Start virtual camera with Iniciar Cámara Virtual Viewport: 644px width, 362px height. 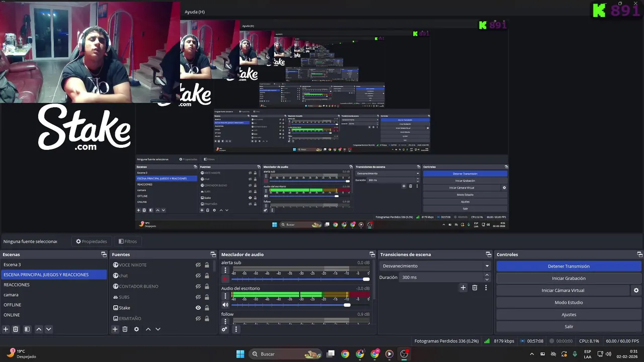pos(563,291)
